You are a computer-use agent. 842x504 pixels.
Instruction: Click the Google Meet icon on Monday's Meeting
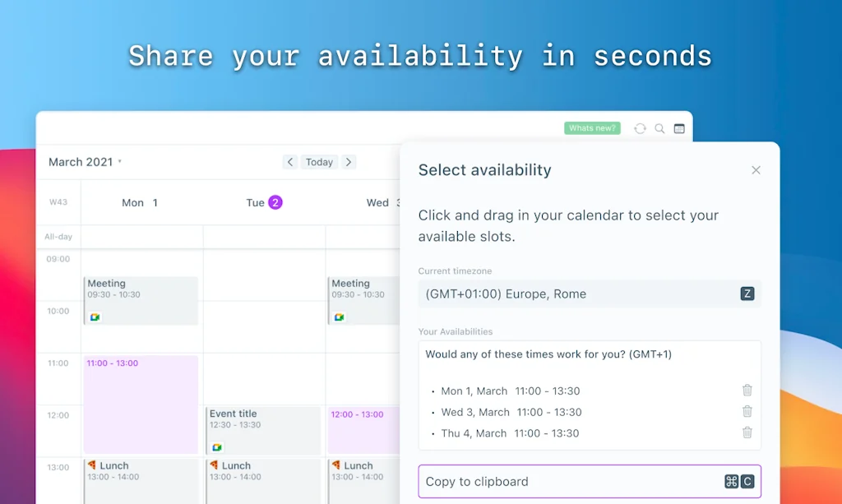coord(95,317)
